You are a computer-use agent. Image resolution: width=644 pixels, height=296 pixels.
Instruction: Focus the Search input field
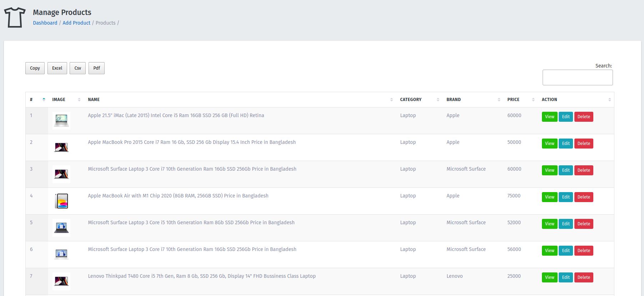point(577,77)
